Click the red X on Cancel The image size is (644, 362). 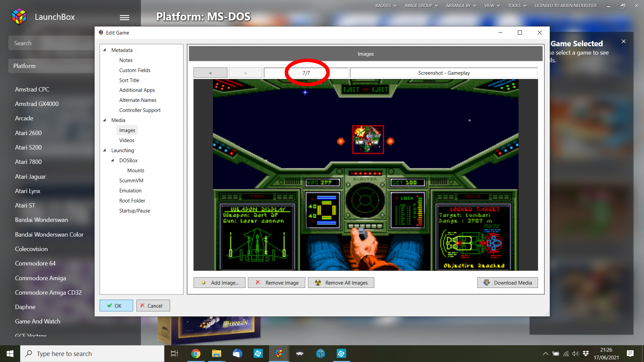[143, 305]
